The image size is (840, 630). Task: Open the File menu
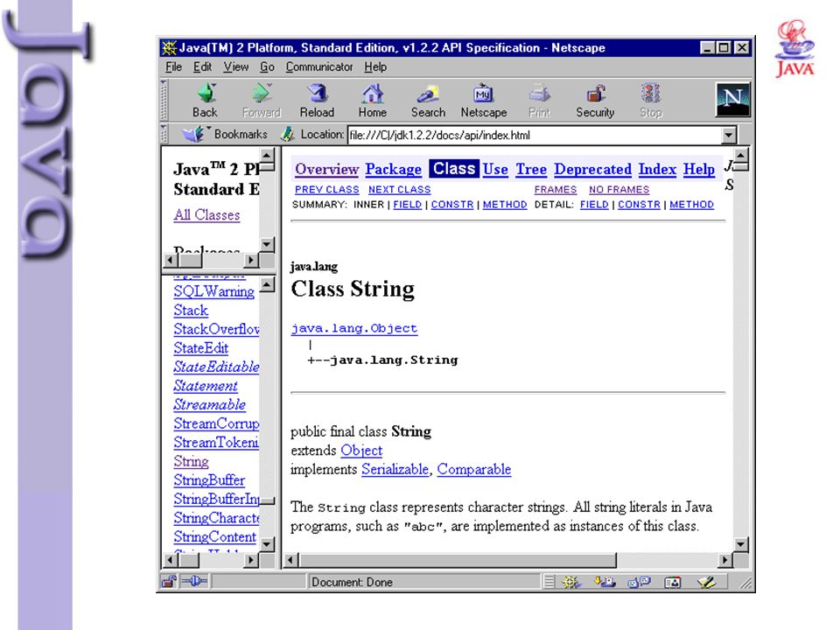pos(173,67)
